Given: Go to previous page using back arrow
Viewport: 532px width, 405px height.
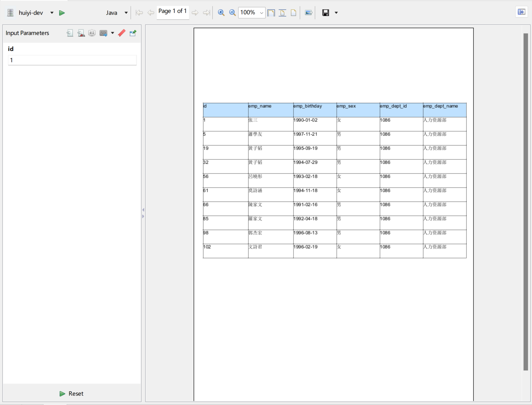Looking at the screenshot, I should coord(150,13).
